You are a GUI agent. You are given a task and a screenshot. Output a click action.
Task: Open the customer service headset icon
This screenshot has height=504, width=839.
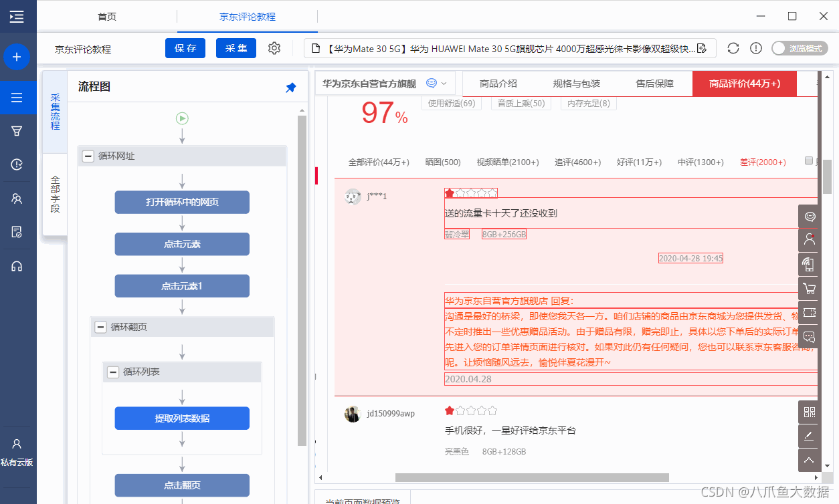(x=17, y=266)
